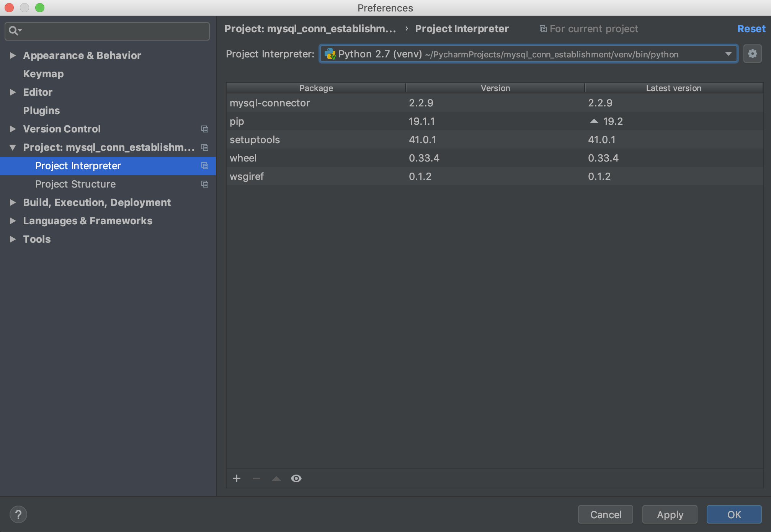The height and width of the screenshot is (532, 771).
Task: Open the Keymap settings page
Action: (43, 74)
